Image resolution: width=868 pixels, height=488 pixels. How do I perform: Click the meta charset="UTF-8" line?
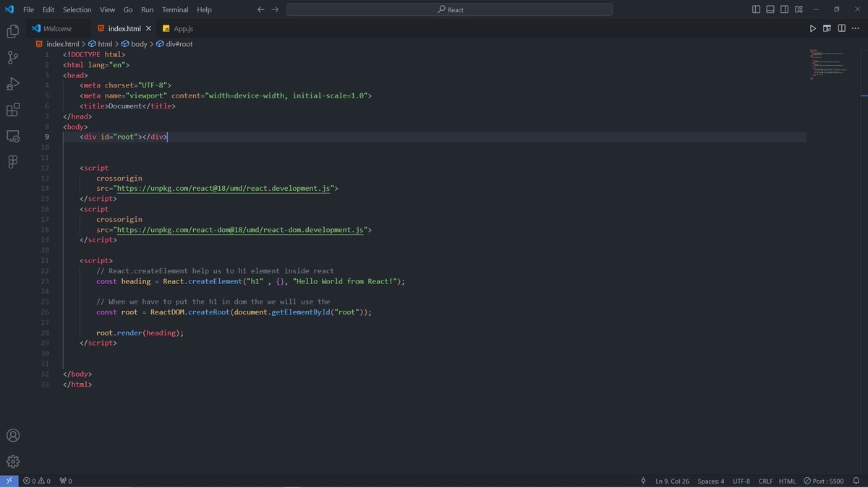coord(126,85)
